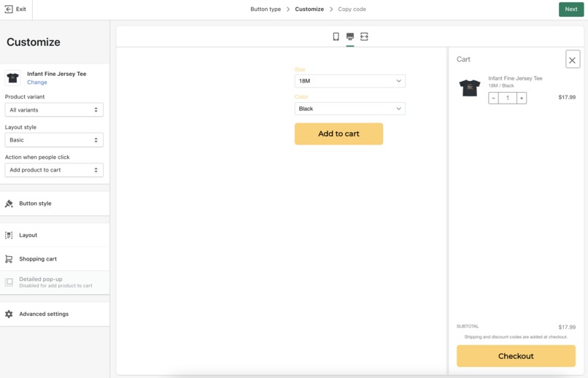Go to Copy code breadcrumb step

352,9
